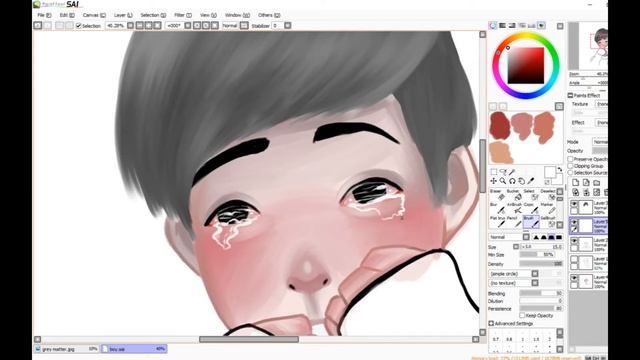Image resolution: width=640 pixels, height=360 pixels.
Task: Open the no texture brush dropdown
Action: (x=535, y=283)
